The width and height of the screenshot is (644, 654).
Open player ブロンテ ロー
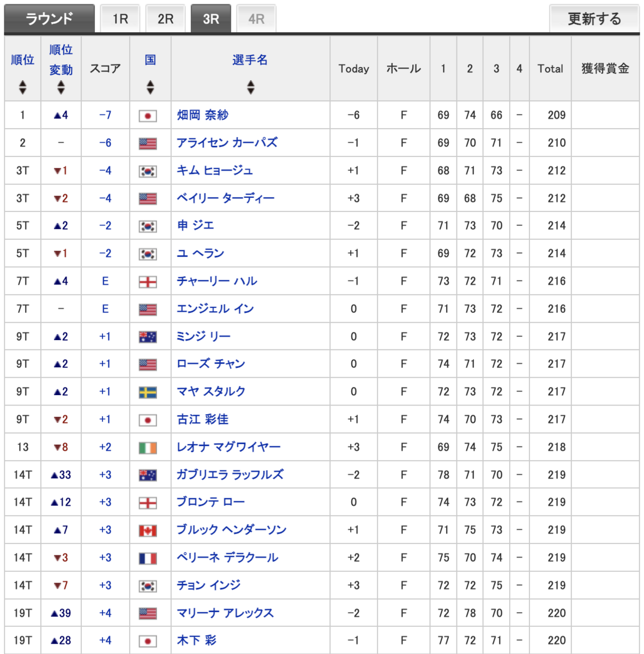[x=210, y=502]
